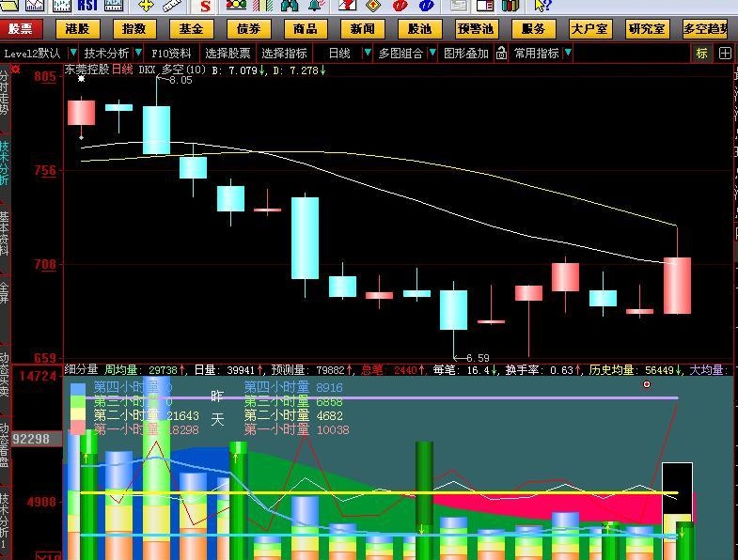The image size is (738, 560).
Task: Click the alarm bell alert icon
Action: 316,6
